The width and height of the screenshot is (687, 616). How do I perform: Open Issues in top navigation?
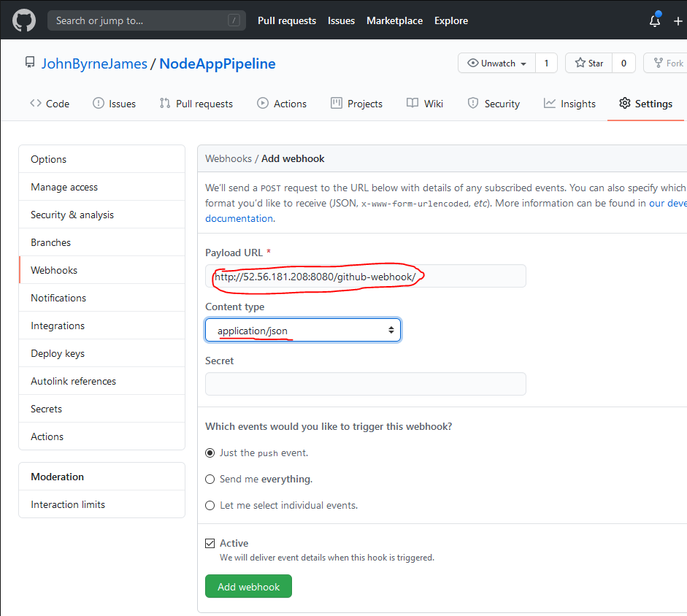tap(341, 20)
